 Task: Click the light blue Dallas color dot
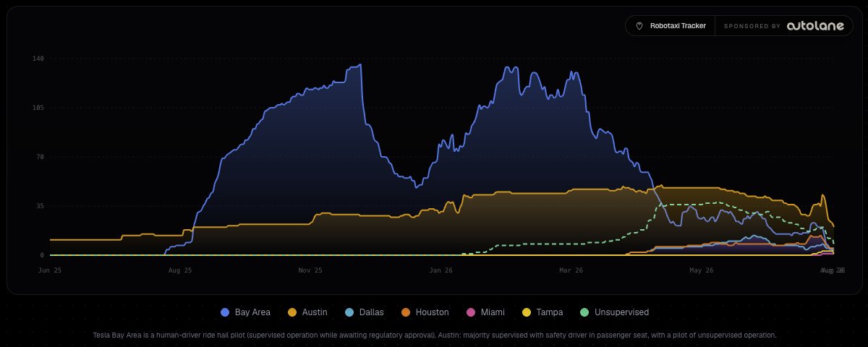pos(349,312)
